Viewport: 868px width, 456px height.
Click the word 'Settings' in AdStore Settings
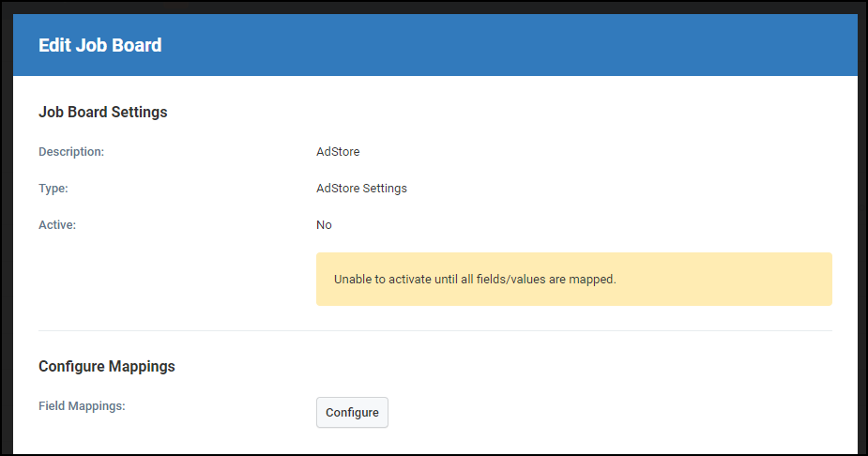tap(385, 189)
